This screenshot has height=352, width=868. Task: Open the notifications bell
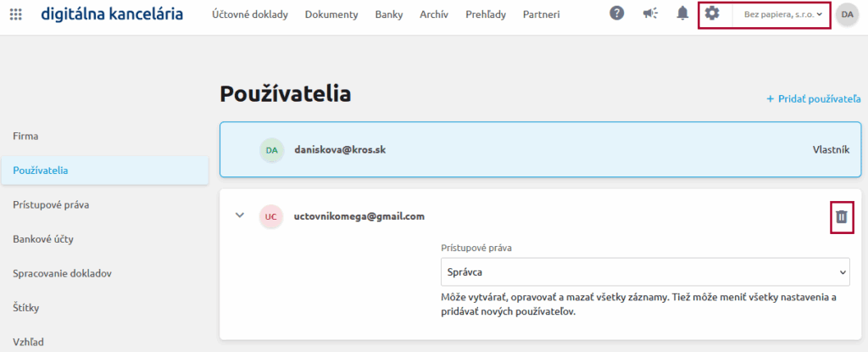click(x=682, y=14)
